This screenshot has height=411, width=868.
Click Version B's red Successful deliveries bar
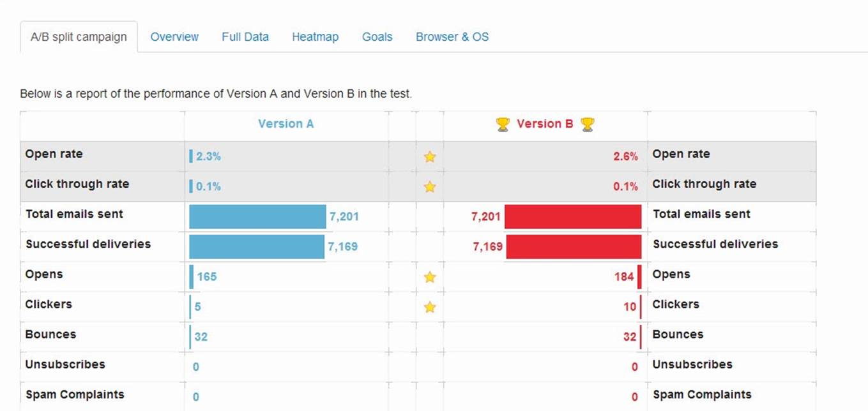coord(574,247)
